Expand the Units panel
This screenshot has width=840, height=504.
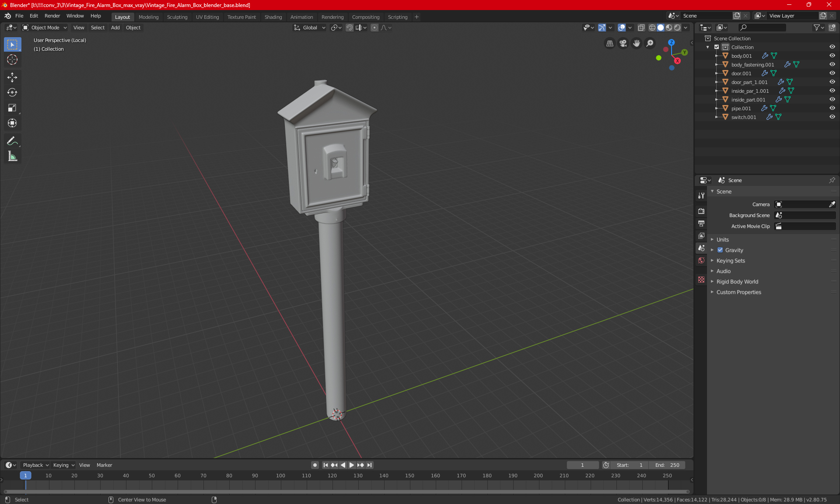point(723,240)
